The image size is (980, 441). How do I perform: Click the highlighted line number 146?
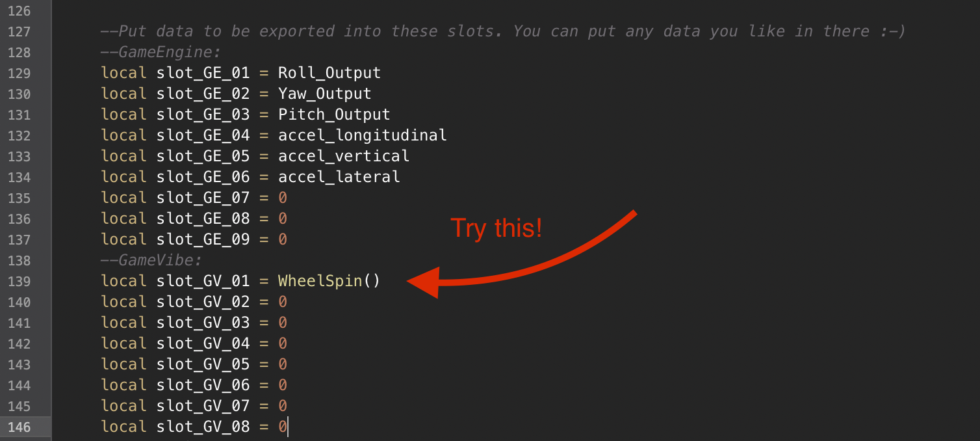pos(19,427)
